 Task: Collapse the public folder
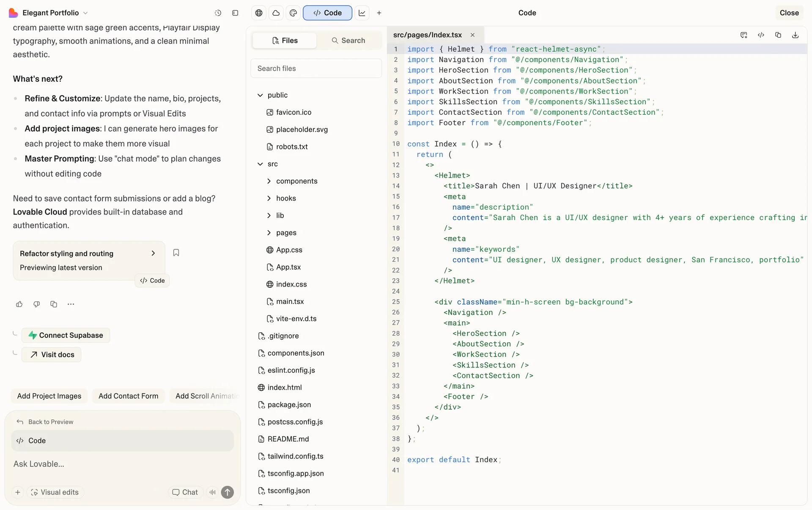click(x=260, y=95)
